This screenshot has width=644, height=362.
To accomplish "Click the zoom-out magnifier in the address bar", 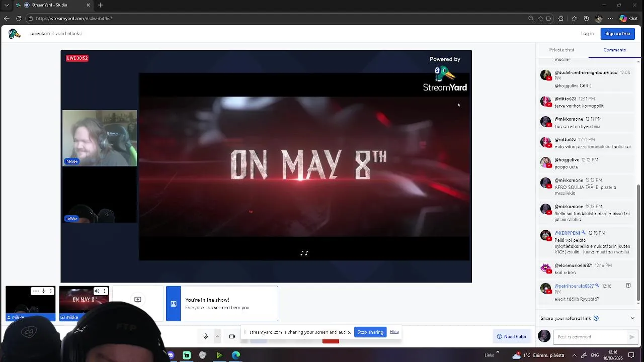I will [x=531, y=19].
